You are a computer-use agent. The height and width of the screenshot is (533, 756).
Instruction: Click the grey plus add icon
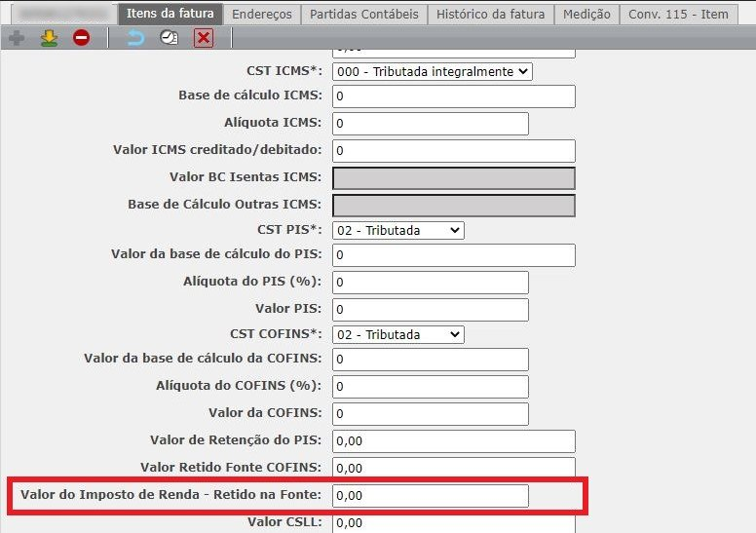point(17,38)
